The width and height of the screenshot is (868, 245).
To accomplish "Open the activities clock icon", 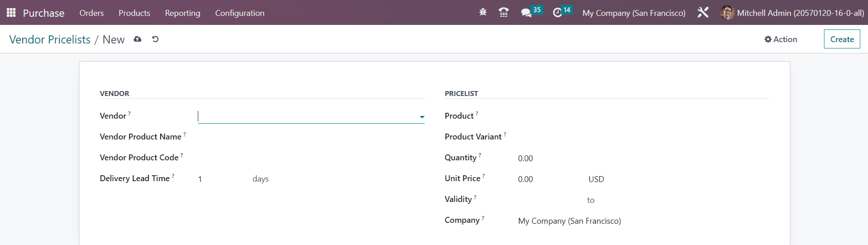I will point(558,13).
